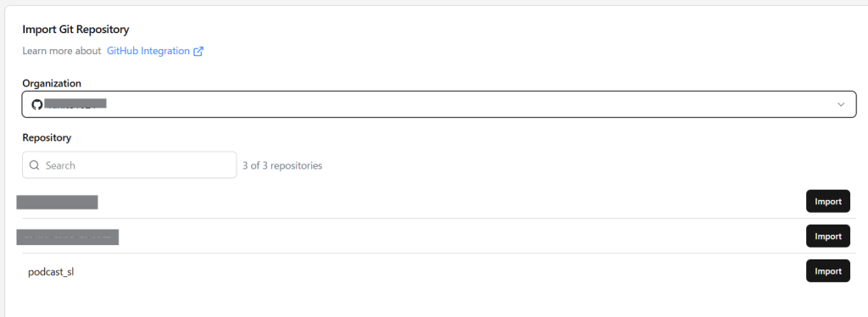Select the podcast_sl repository name

[51, 271]
